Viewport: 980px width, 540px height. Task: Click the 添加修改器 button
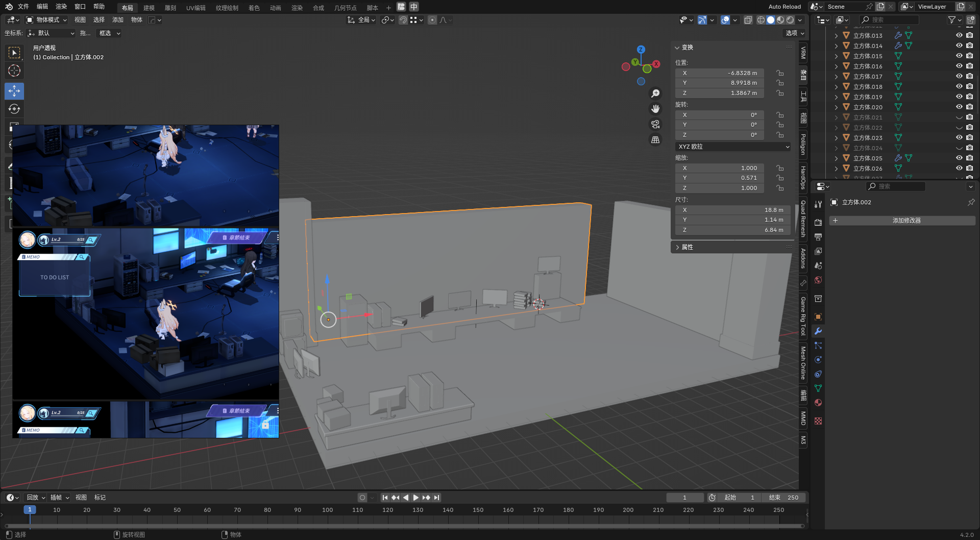pos(906,221)
